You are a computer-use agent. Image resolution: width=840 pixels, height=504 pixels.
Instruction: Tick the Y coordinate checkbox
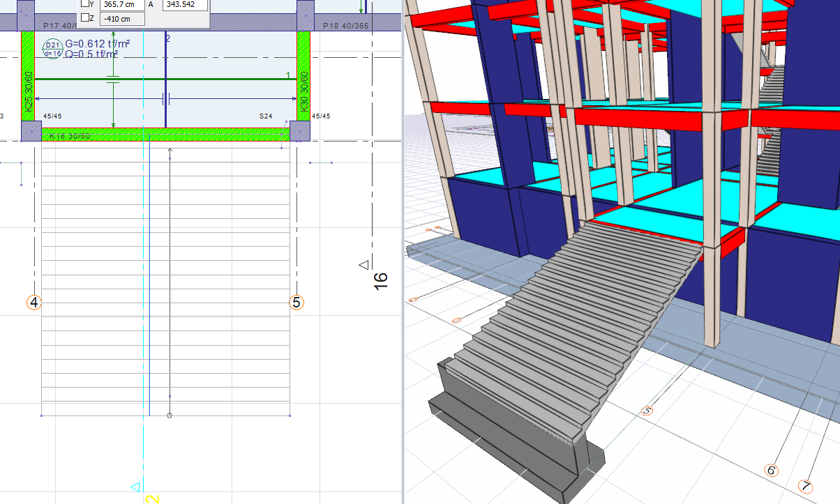click(x=86, y=3)
